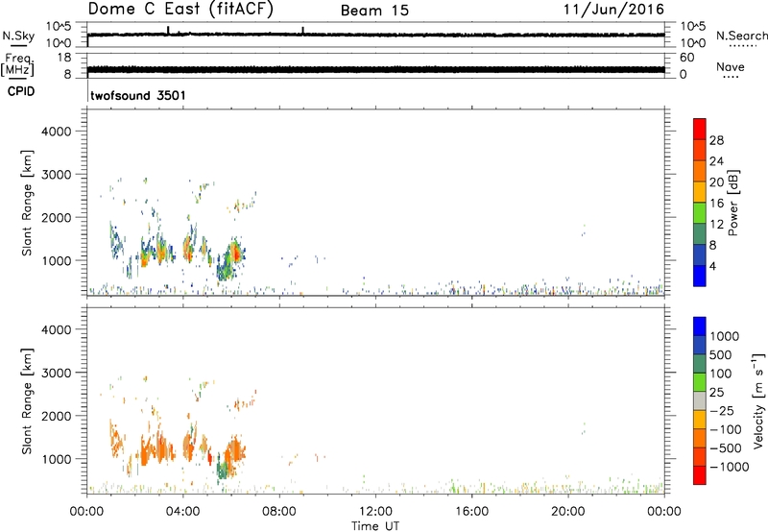This screenshot has height=532, width=768.
Task: Click the red bottom of velocity colorbar
Action: coord(700,475)
